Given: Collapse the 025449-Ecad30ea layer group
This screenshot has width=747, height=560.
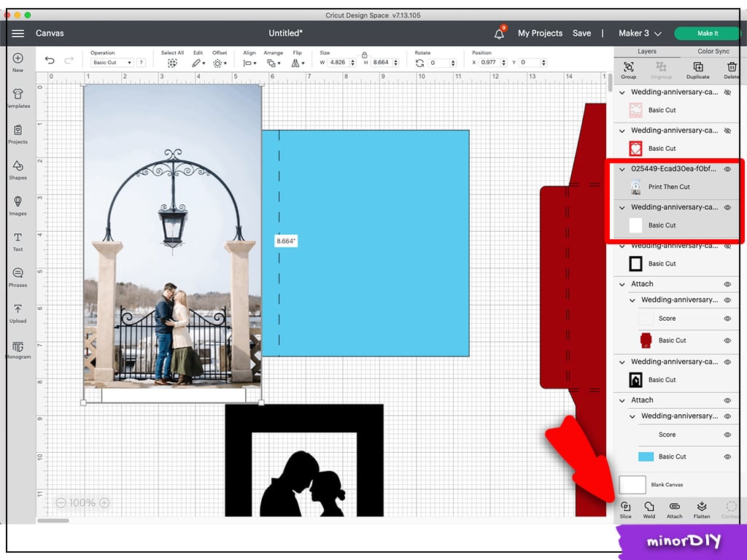Looking at the screenshot, I should tap(622, 169).
